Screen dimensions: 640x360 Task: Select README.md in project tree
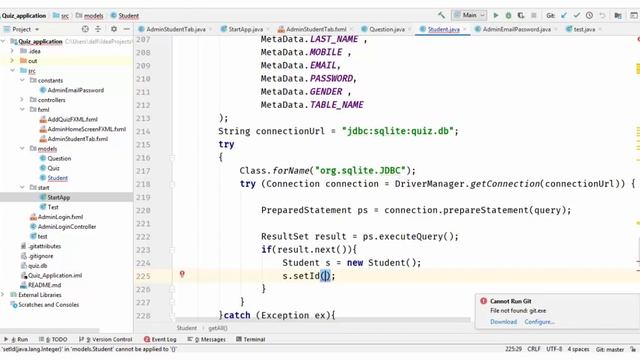(44, 285)
